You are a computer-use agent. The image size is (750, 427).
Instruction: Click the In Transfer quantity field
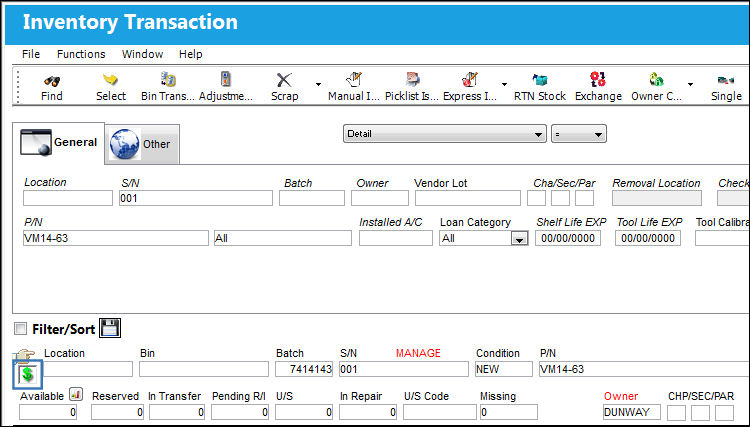tap(177, 412)
